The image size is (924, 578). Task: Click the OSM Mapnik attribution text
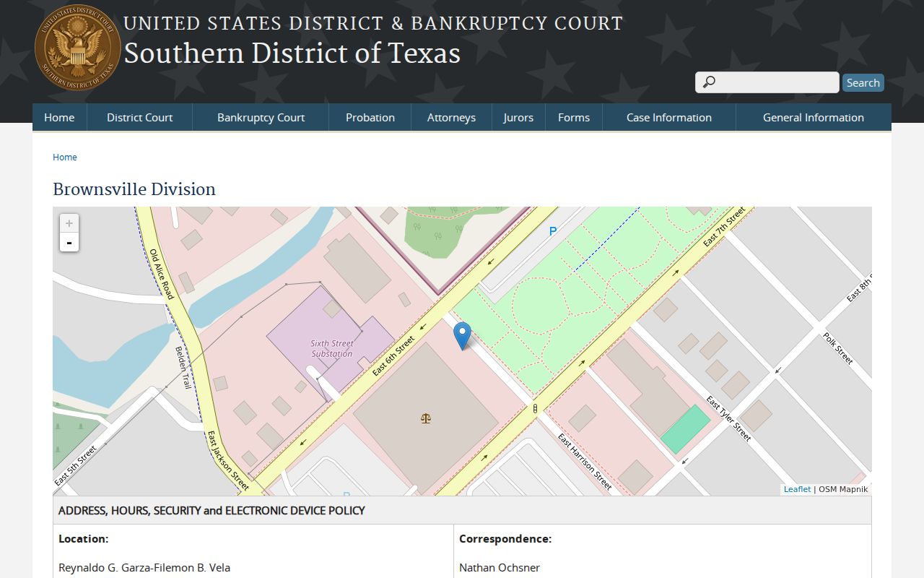point(843,489)
